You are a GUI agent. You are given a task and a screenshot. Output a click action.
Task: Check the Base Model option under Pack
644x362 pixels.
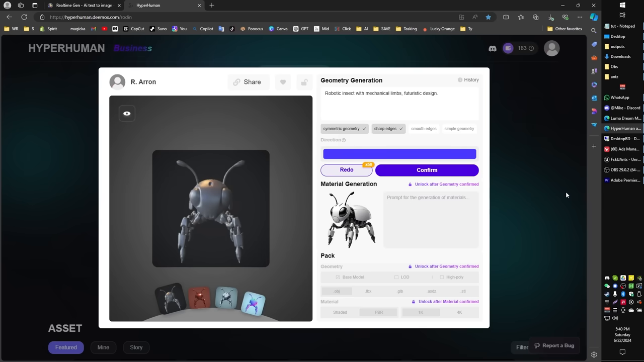point(338,277)
